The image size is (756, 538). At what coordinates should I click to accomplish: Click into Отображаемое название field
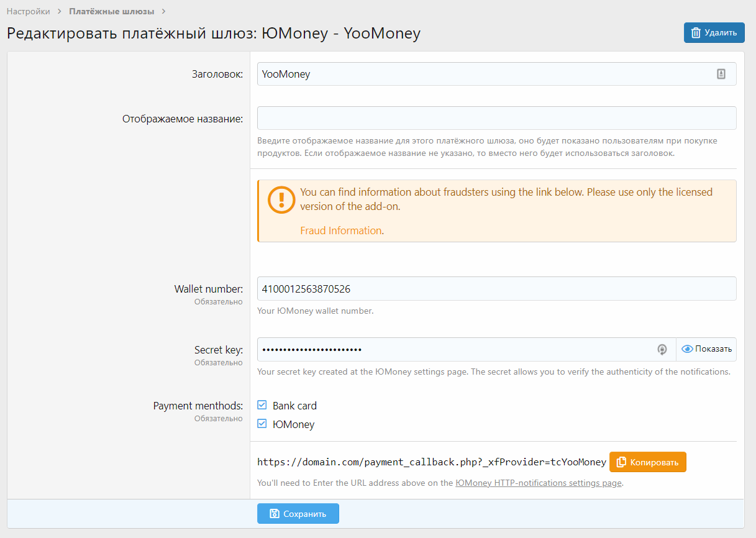click(x=496, y=118)
